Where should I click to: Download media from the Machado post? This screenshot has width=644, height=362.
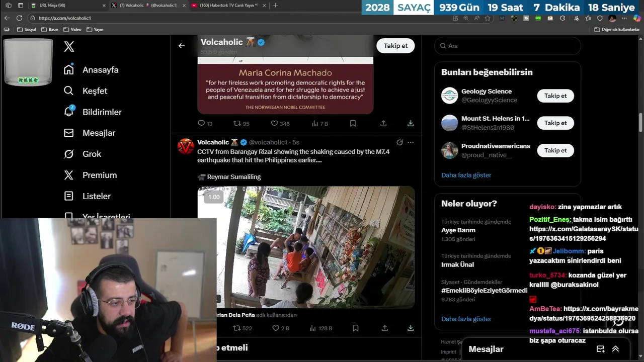click(x=411, y=123)
